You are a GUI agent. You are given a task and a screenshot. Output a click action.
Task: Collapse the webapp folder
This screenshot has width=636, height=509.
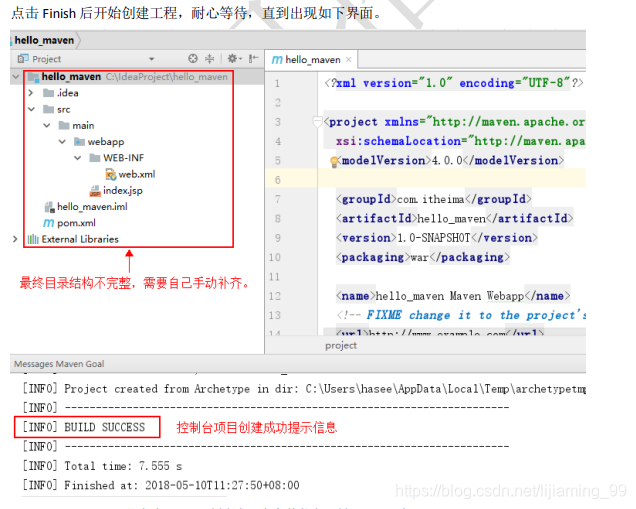[62, 142]
